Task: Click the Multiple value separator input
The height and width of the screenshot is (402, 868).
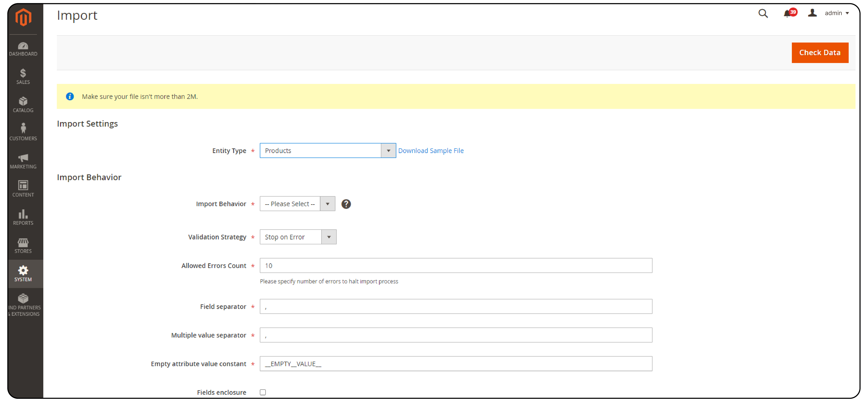Action: [x=456, y=335]
